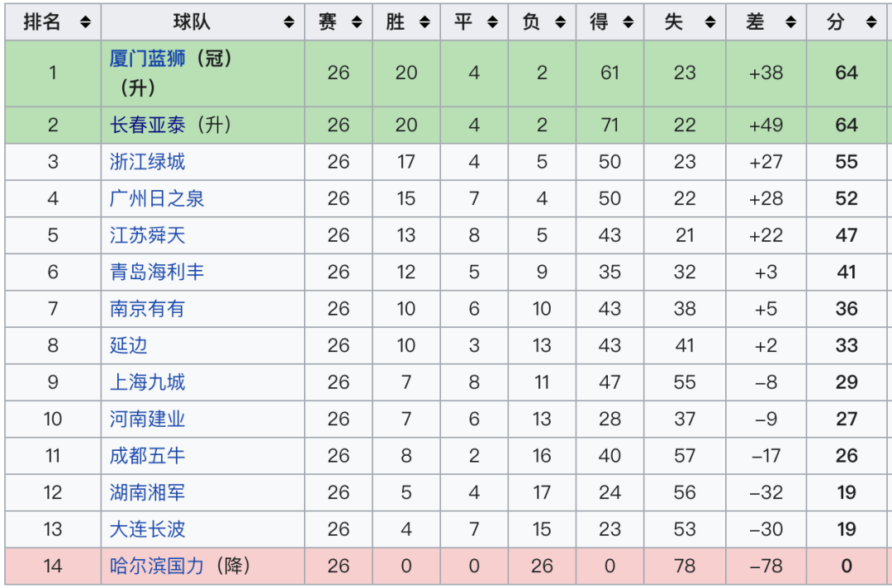Image resolution: width=892 pixels, height=588 pixels.
Task: Open 河南建业 team page
Action: 147,420
